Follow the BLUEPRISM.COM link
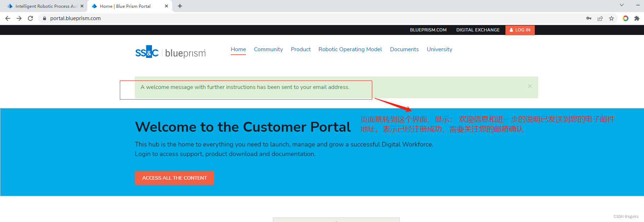 click(428, 30)
